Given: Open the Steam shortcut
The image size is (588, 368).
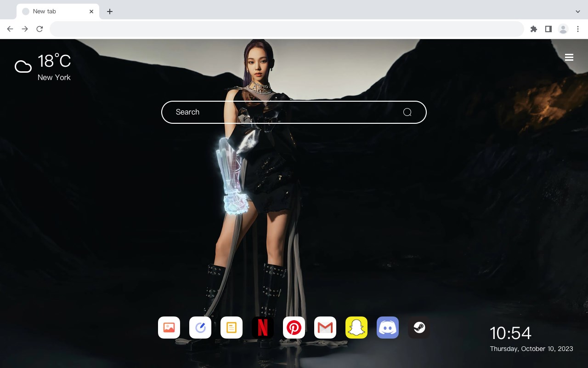Looking at the screenshot, I should (419, 328).
